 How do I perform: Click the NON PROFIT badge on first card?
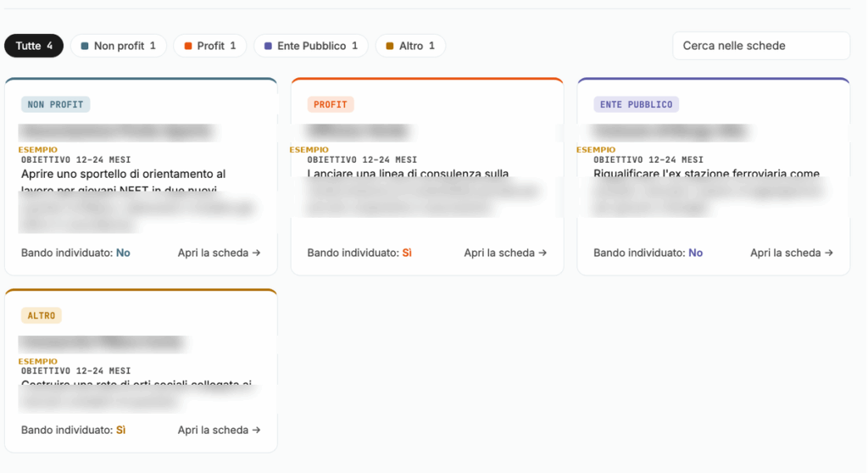(x=55, y=104)
